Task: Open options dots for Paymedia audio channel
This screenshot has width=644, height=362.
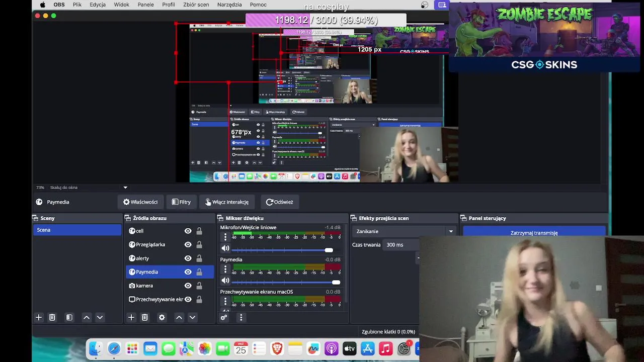Action: pos(225,269)
